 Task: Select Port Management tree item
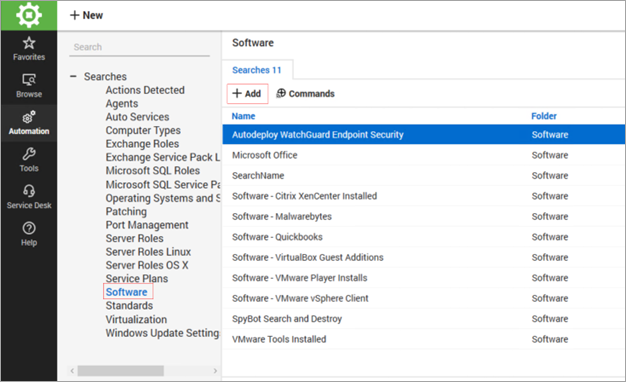click(x=147, y=225)
